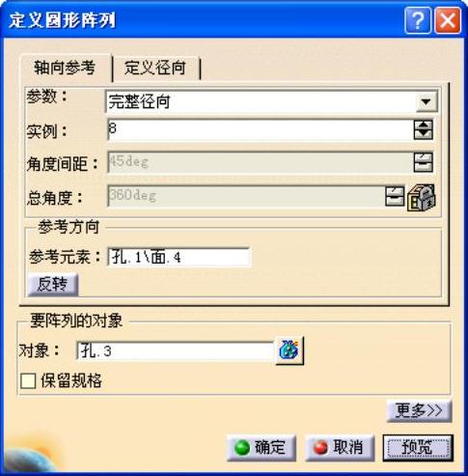Click the 参考元素 input field
Image resolution: width=468 pixels, height=476 pixels.
coord(179,257)
